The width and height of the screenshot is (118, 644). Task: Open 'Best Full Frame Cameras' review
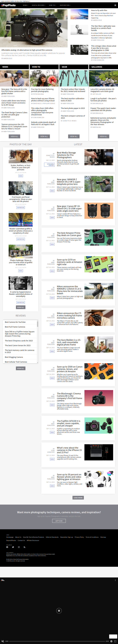(x=15, y=327)
